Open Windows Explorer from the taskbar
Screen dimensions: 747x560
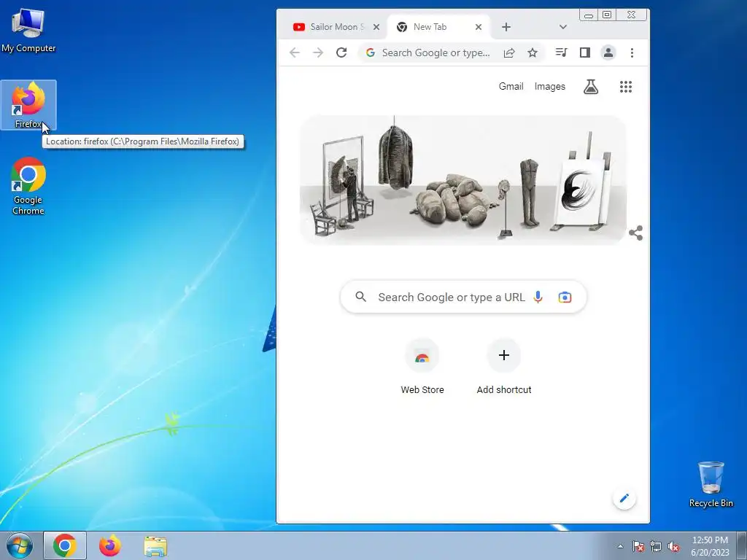tap(155, 545)
